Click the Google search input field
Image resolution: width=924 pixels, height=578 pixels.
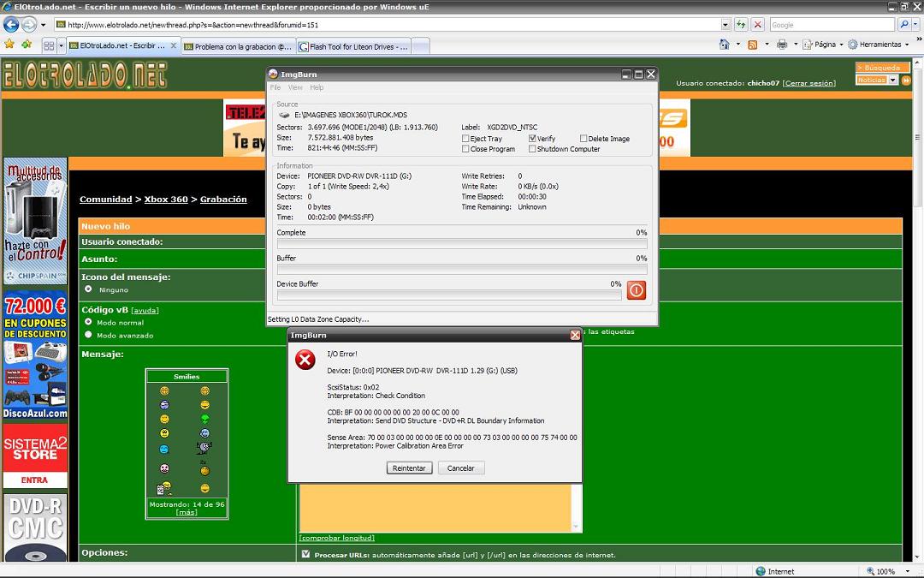click(x=832, y=25)
